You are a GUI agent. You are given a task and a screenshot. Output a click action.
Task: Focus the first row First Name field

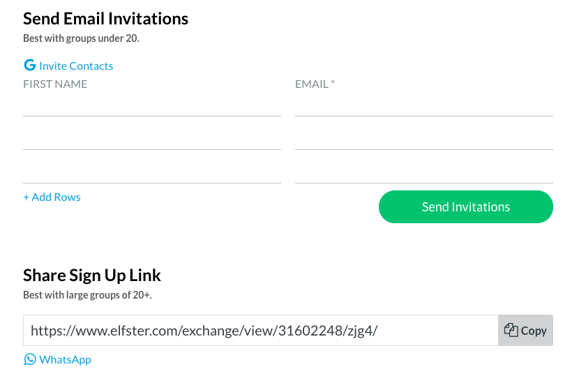coord(151,105)
